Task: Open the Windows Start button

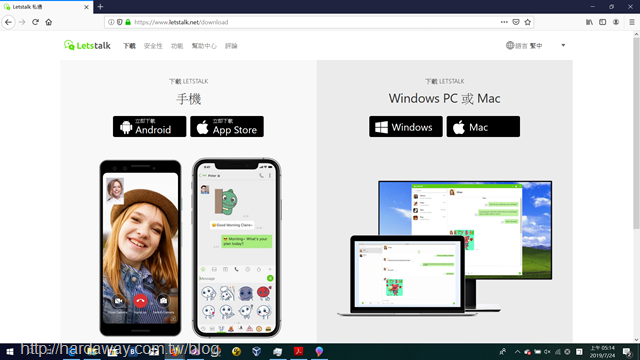Action: point(10,351)
